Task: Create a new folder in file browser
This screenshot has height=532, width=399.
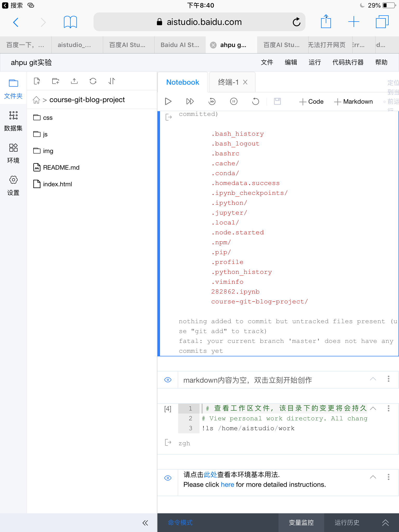Action: coord(56,81)
